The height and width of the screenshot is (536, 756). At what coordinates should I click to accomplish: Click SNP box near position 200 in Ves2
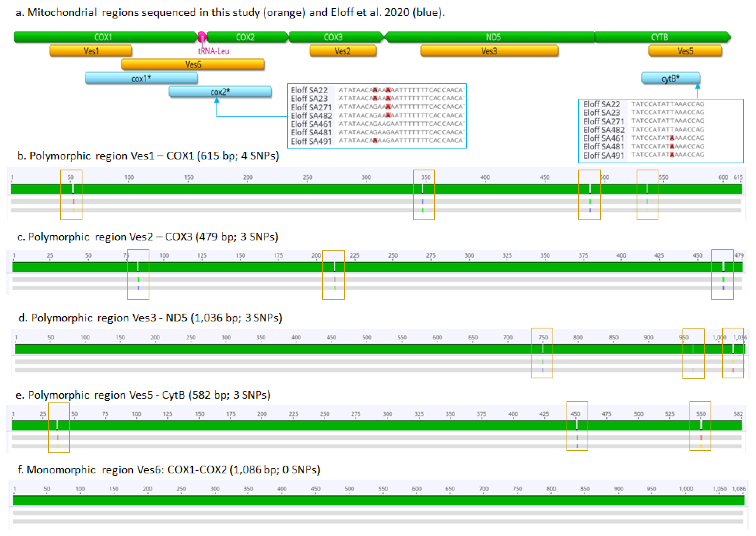pos(333,275)
